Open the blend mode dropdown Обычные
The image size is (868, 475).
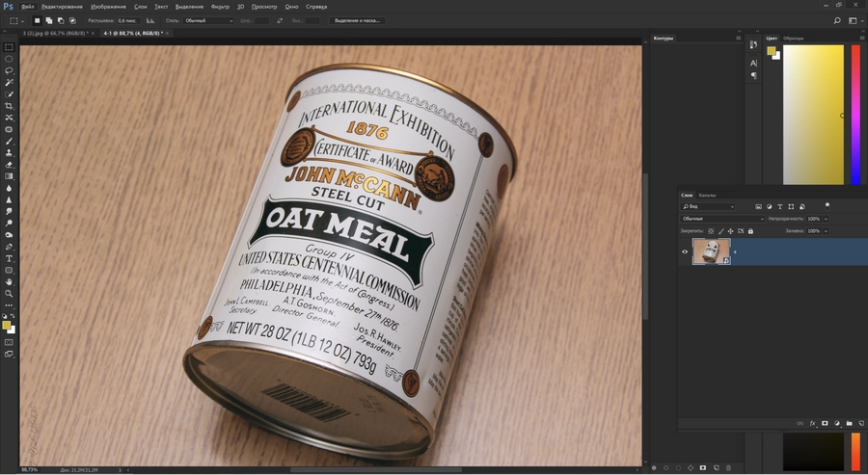tap(722, 219)
